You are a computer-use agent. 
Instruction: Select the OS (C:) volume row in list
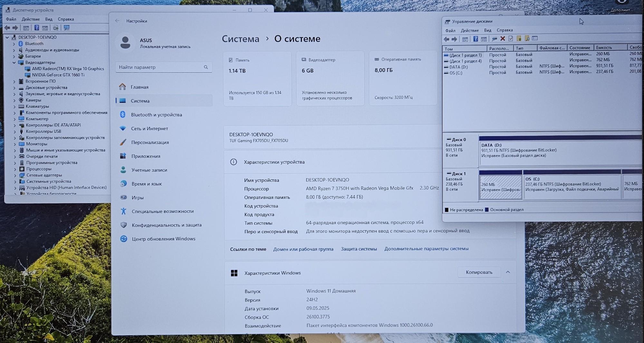pos(543,73)
